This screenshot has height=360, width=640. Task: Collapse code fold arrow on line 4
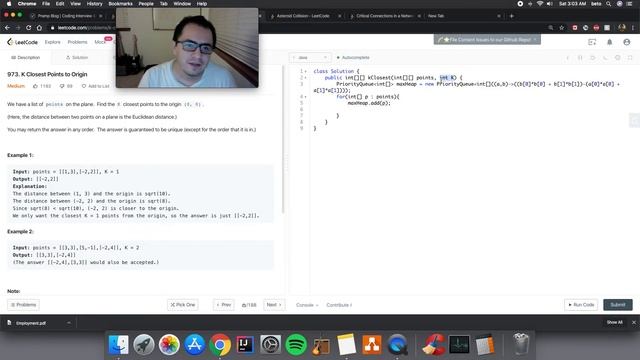click(x=305, y=97)
